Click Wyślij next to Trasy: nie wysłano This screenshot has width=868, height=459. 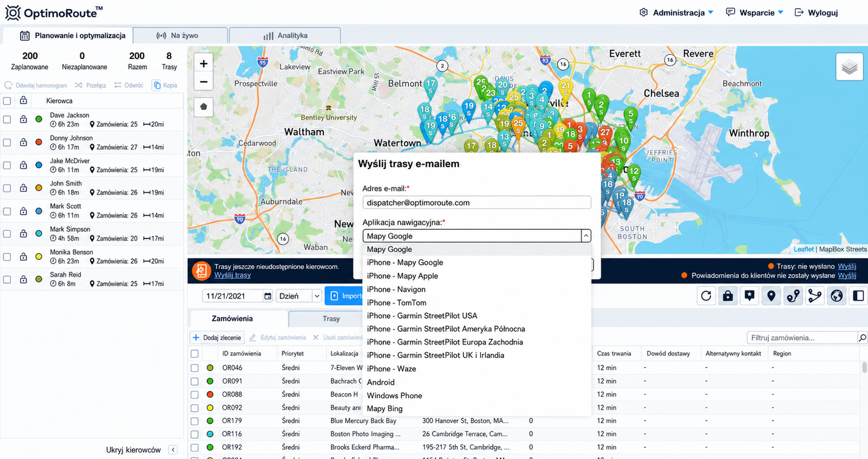[x=847, y=266]
